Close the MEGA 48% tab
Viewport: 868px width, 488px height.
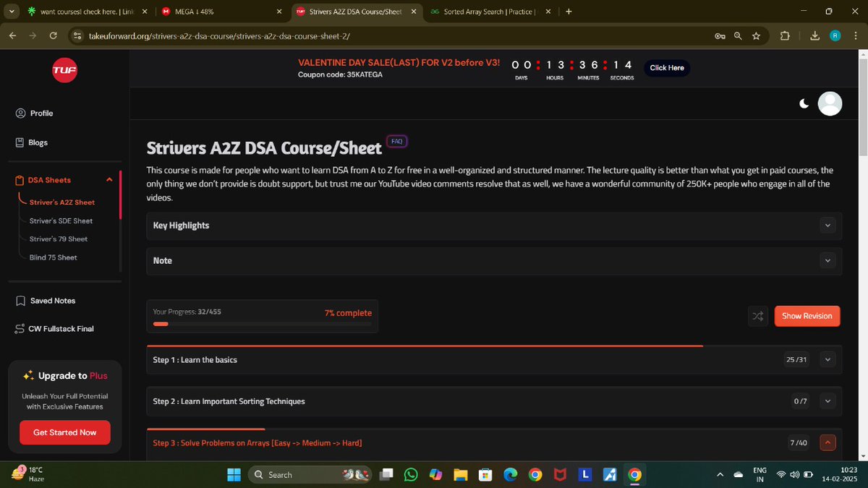click(x=279, y=12)
